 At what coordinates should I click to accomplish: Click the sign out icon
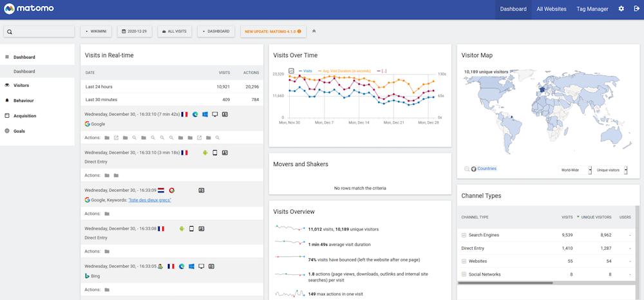636,8
